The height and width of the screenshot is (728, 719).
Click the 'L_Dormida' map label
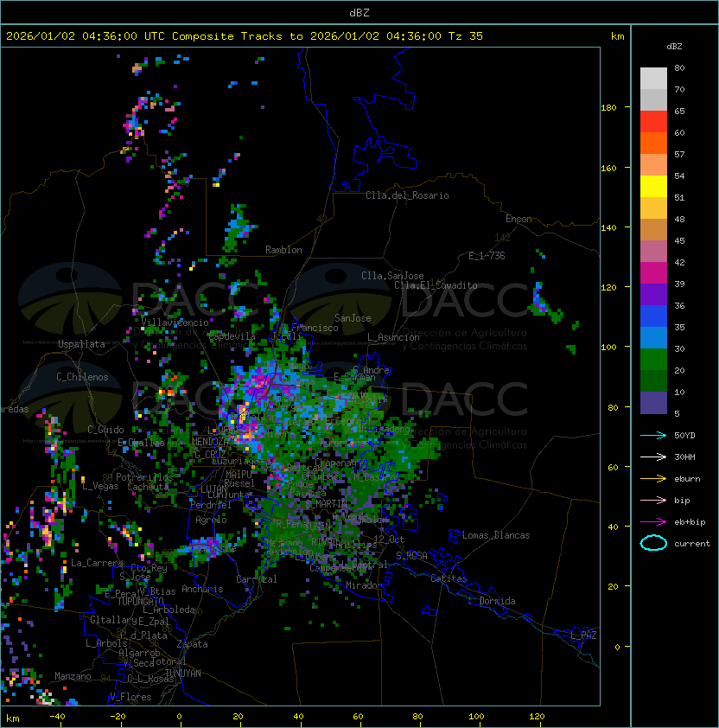click(x=492, y=601)
